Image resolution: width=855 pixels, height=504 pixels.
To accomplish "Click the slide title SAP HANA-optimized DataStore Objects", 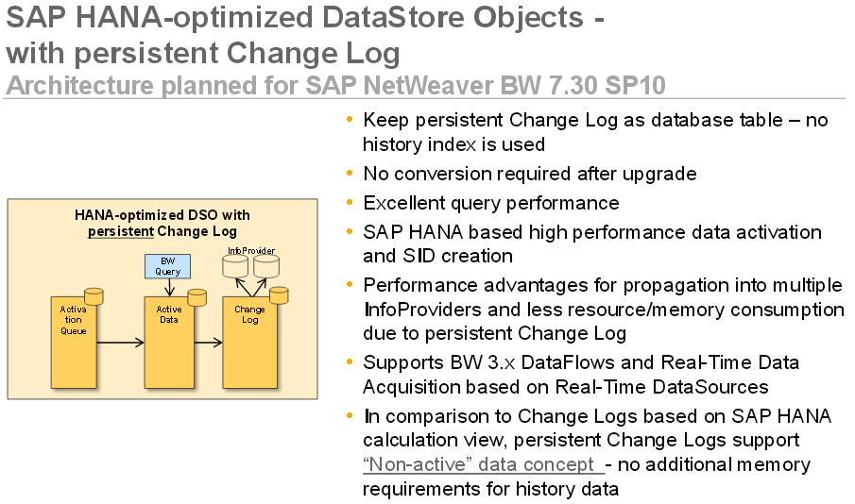I will (304, 17).
